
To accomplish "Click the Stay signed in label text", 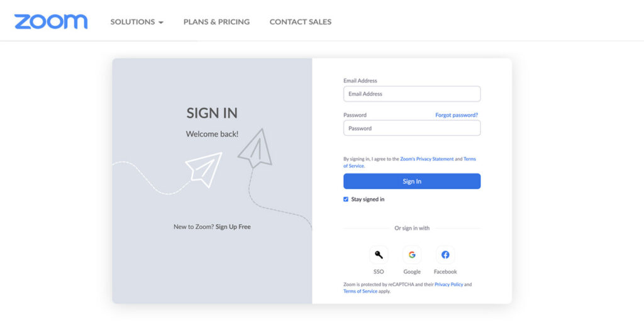I will pyautogui.click(x=368, y=199).
